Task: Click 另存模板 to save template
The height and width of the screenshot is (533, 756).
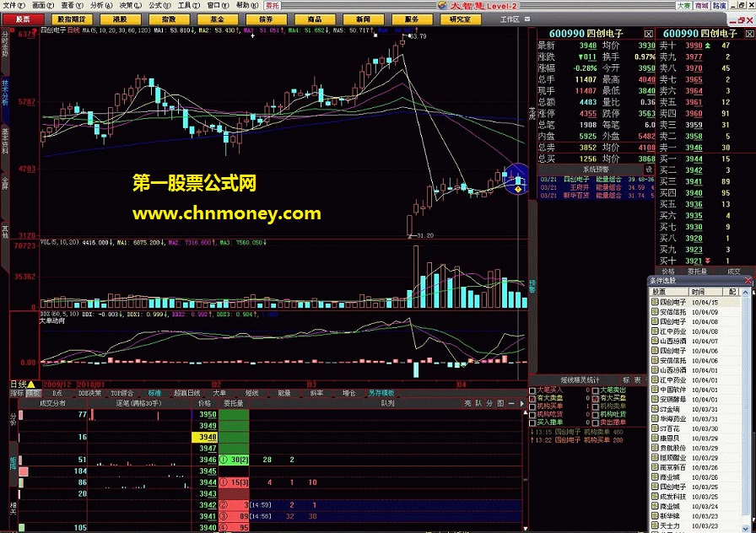Action: click(x=381, y=393)
